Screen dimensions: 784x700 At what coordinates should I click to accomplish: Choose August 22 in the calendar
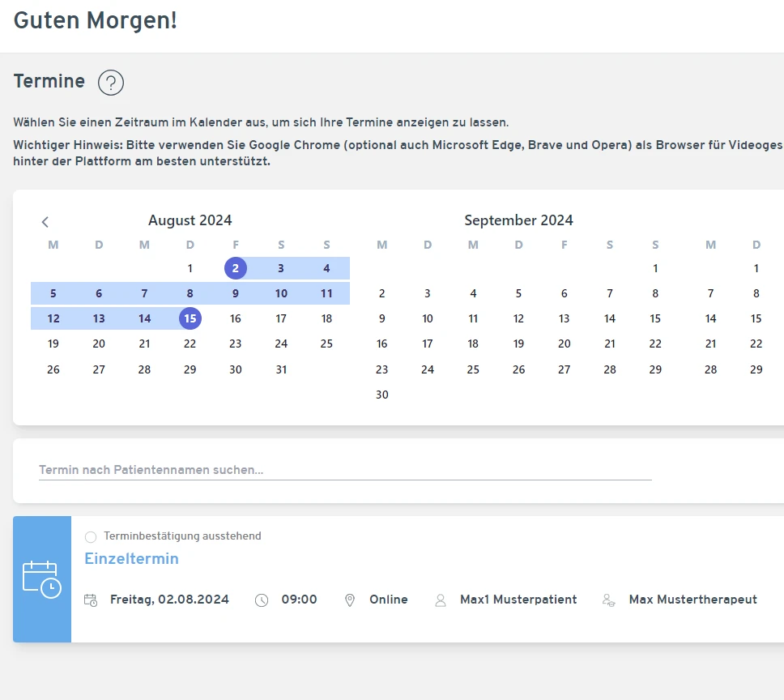coord(190,344)
